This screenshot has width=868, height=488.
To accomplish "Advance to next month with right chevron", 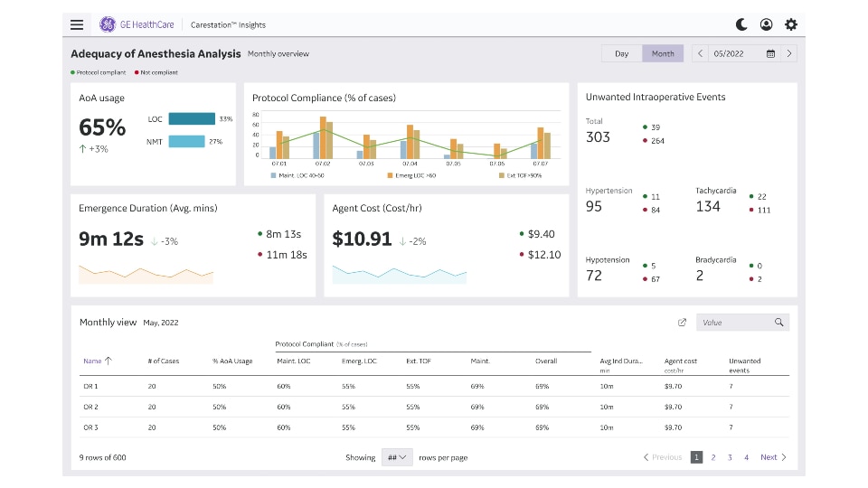I will 789,54.
